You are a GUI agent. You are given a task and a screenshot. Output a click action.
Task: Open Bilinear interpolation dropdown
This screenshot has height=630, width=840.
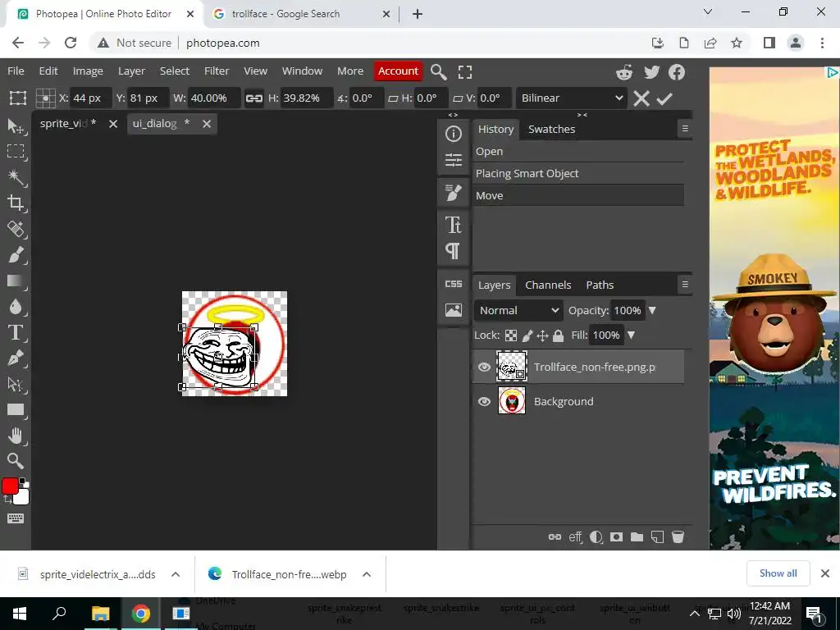(x=572, y=98)
